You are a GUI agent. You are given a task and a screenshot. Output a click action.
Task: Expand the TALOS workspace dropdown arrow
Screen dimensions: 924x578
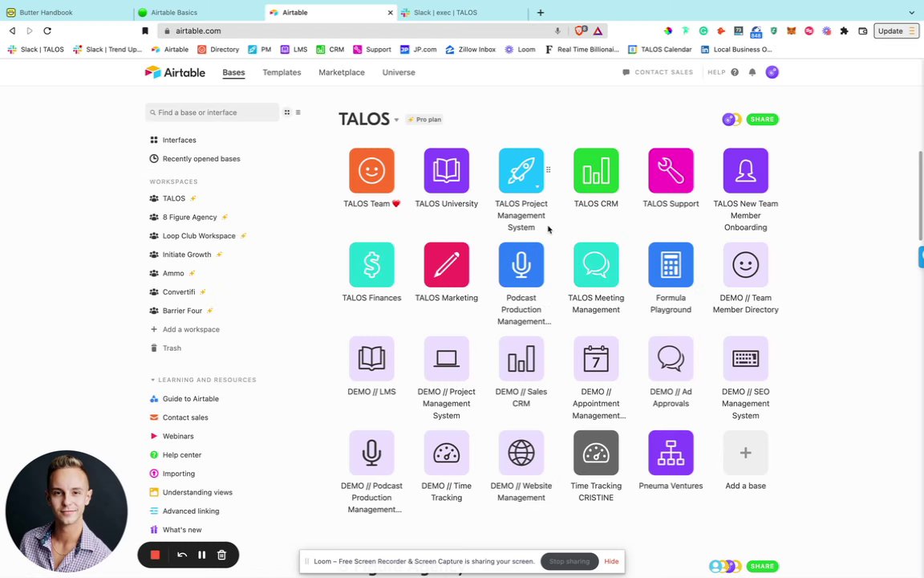(396, 120)
